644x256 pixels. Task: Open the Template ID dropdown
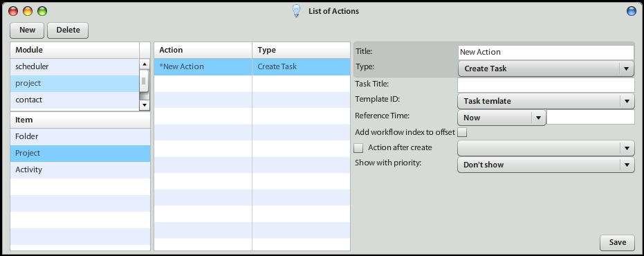click(x=546, y=101)
